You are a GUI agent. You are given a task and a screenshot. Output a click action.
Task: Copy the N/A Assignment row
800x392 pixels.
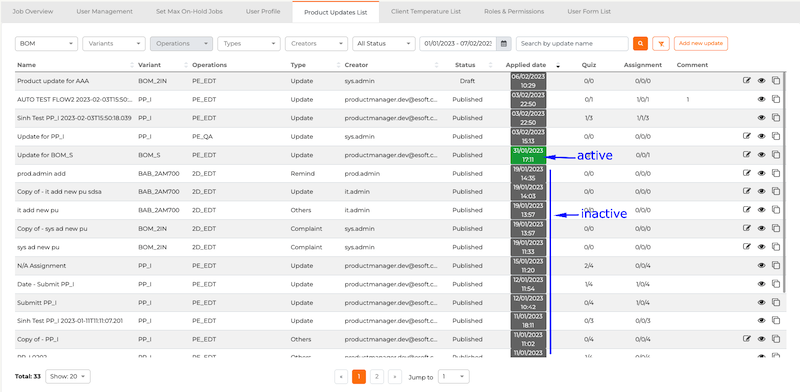click(x=776, y=265)
